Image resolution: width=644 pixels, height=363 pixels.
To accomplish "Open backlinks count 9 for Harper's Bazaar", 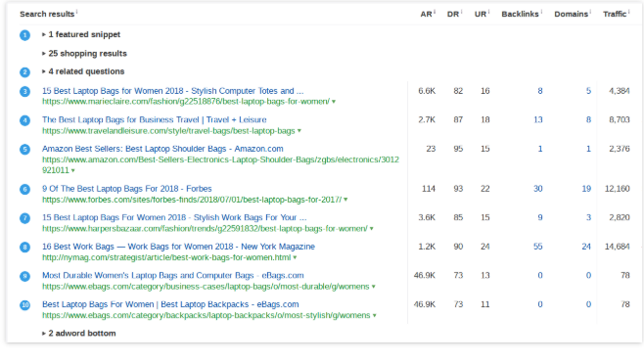I will (x=540, y=217).
